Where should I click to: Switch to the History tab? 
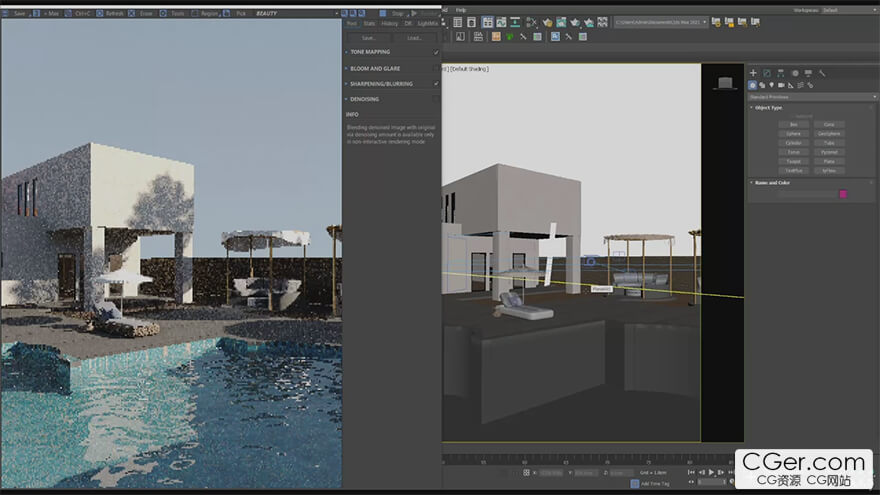click(389, 24)
